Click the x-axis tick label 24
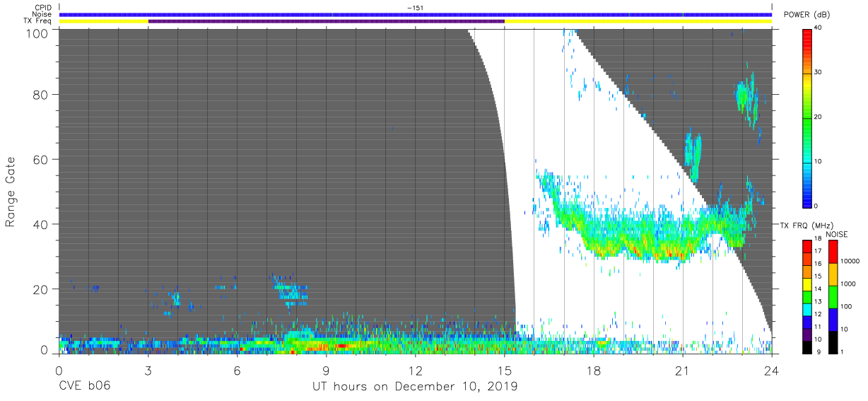 (x=771, y=370)
